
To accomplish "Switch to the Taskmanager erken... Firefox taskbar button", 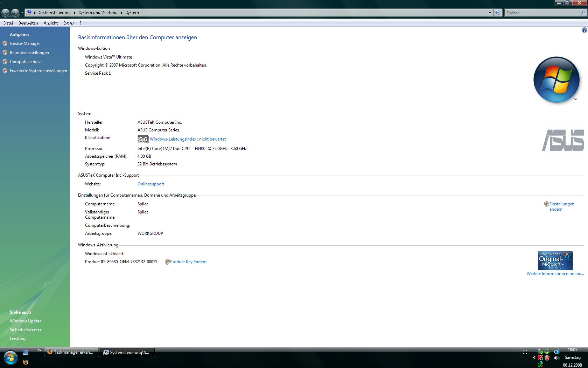I will coord(71,352).
